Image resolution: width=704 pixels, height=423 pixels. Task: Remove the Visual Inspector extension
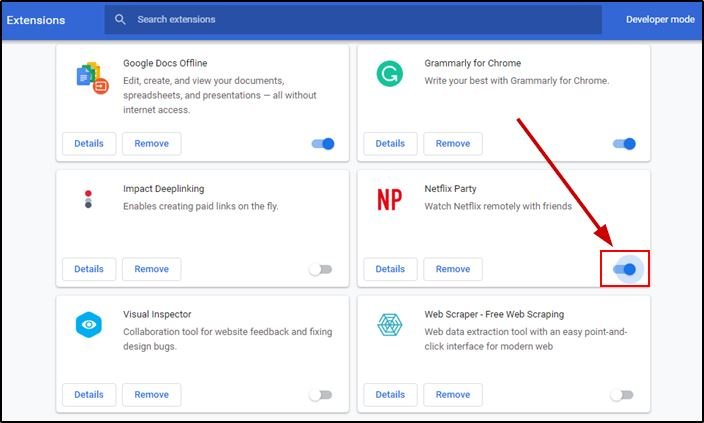tap(152, 395)
